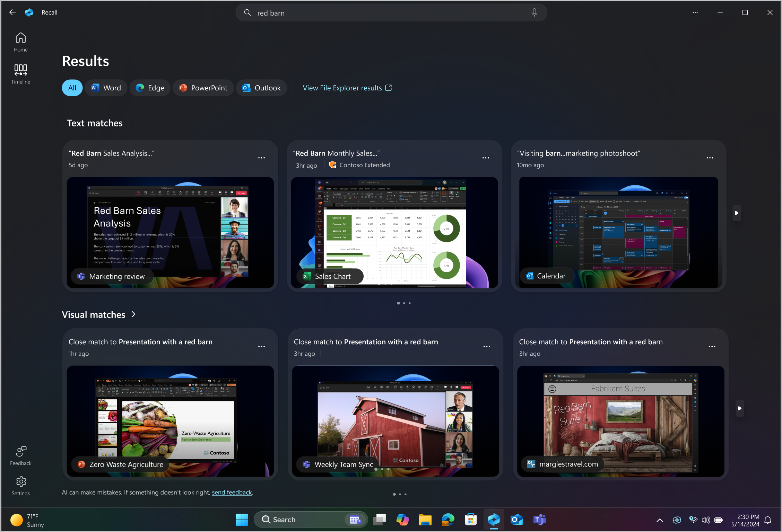Viewport: 782px width, 532px height.
Task: Filter results by Outlook
Action: (x=262, y=88)
